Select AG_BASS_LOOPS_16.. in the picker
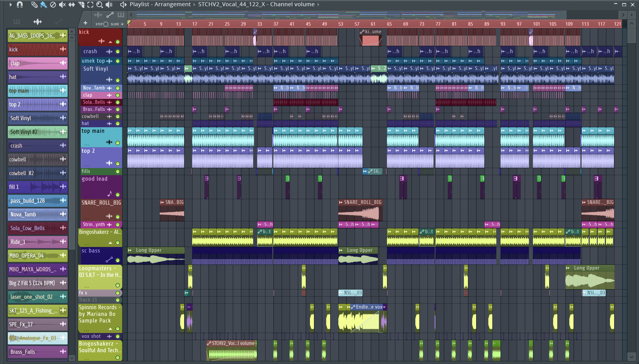Image resolution: width=639 pixels, height=364 pixels. point(37,36)
